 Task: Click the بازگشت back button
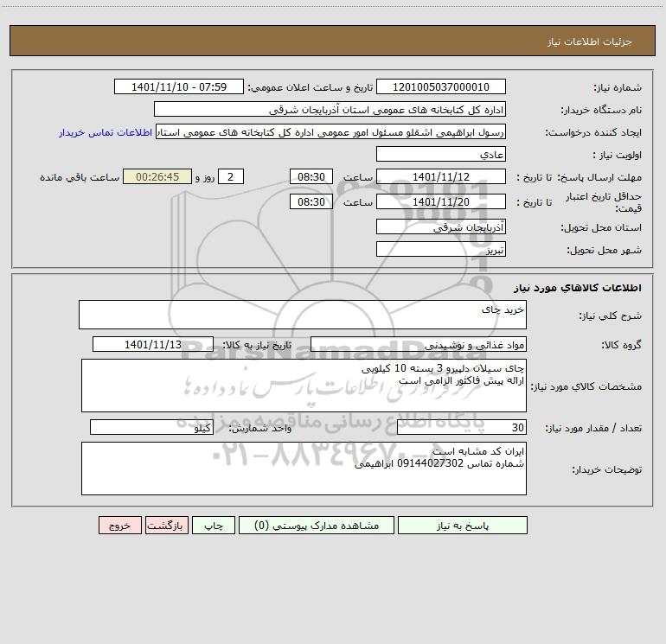pyautogui.click(x=166, y=525)
